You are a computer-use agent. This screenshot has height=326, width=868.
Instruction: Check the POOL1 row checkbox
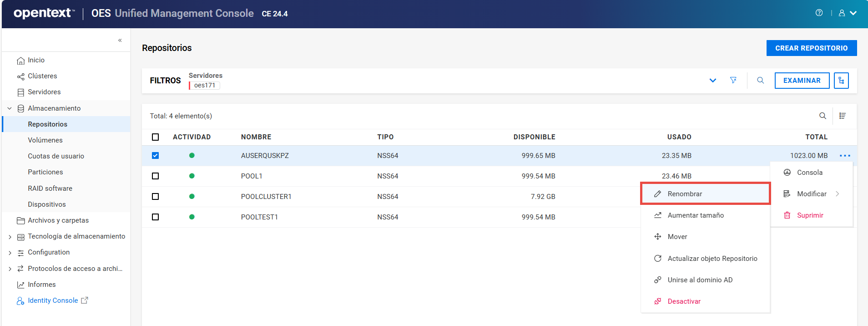(x=156, y=176)
